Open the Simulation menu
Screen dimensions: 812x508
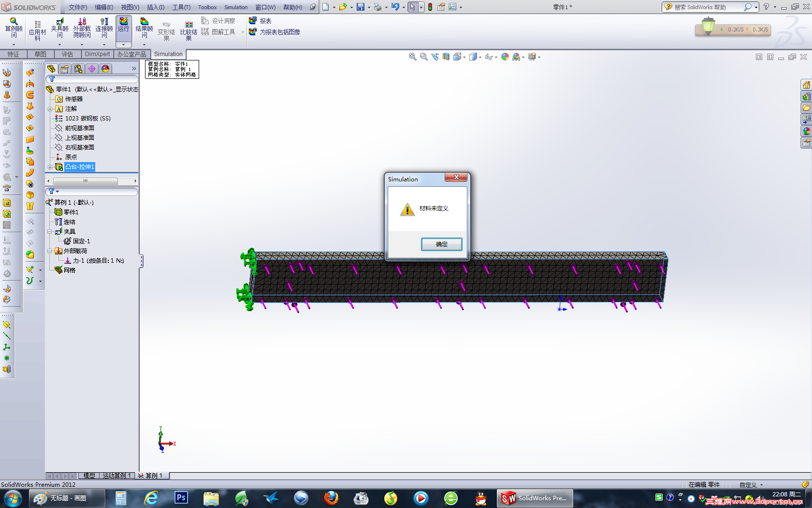click(236, 7)
